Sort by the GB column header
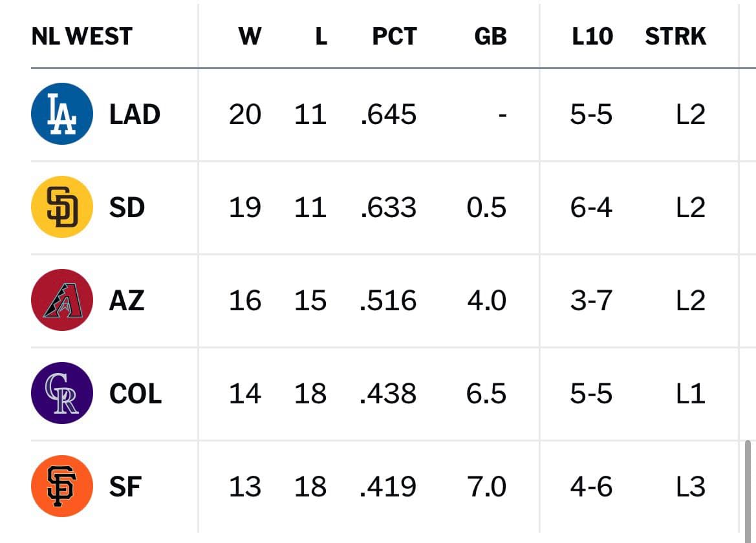 [490, 36]
